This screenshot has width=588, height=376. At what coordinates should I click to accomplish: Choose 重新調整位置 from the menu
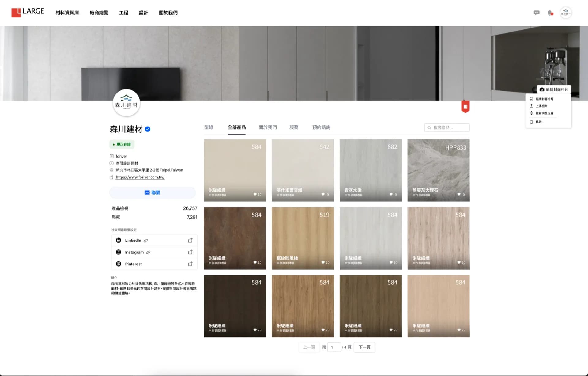[x=541, y=113]
